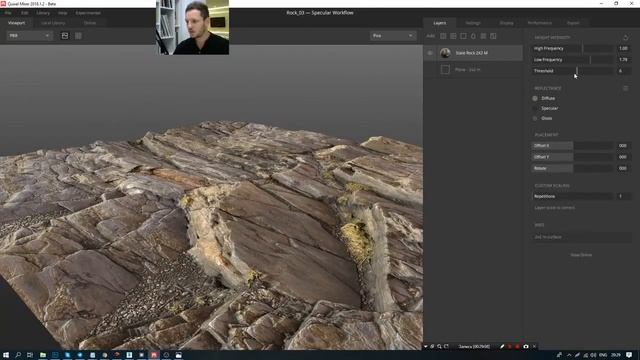Open the mesh type dropdown above viewport

(393, 36)
